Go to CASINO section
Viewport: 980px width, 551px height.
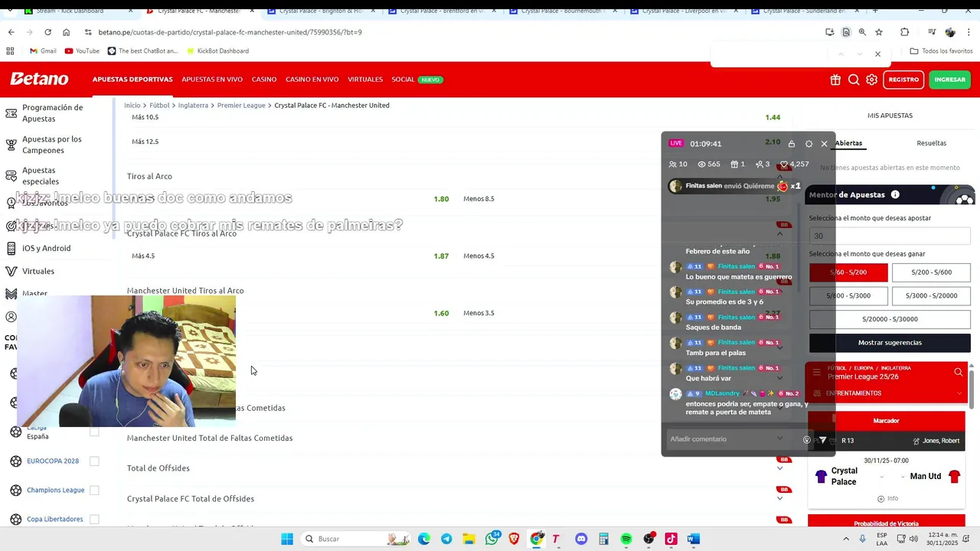264,80
